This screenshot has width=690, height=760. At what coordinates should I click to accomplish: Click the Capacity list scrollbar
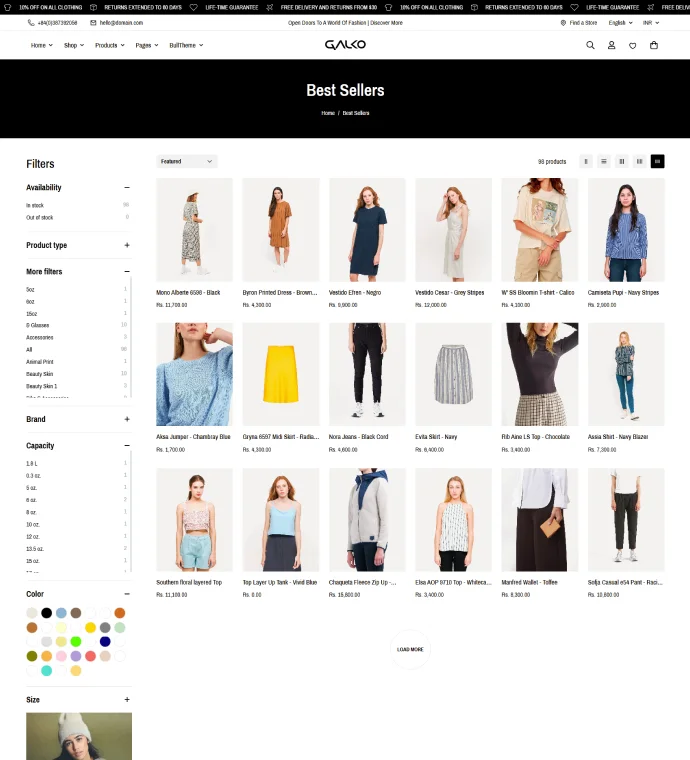pyautogui.click(x=131, y=511)
